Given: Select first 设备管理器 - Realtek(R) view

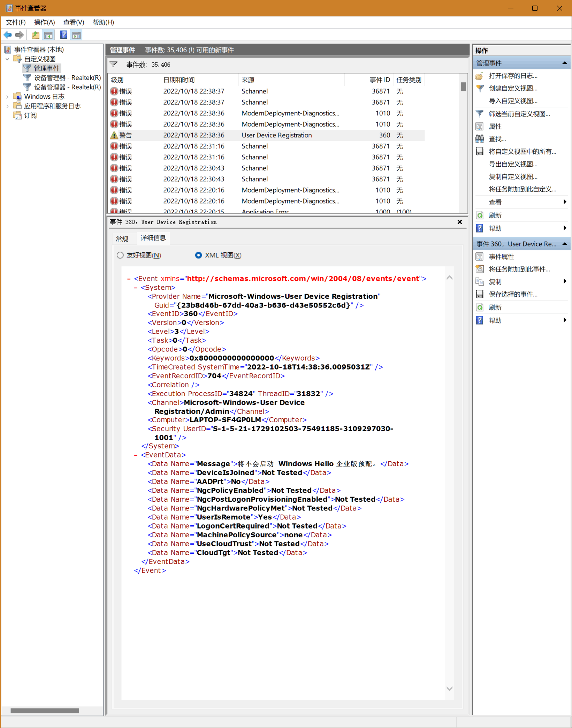Looking at the screenshot, I should point(67,78).
